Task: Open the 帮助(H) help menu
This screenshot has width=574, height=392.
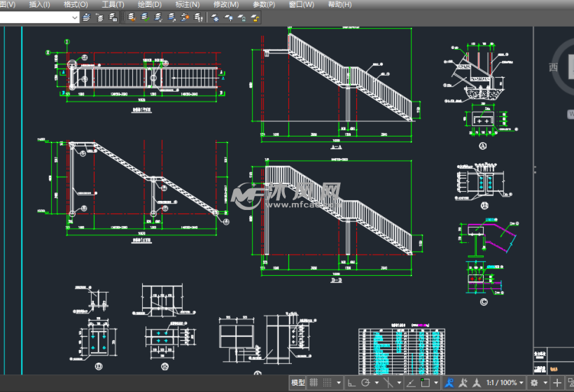Action: [339, 4]
